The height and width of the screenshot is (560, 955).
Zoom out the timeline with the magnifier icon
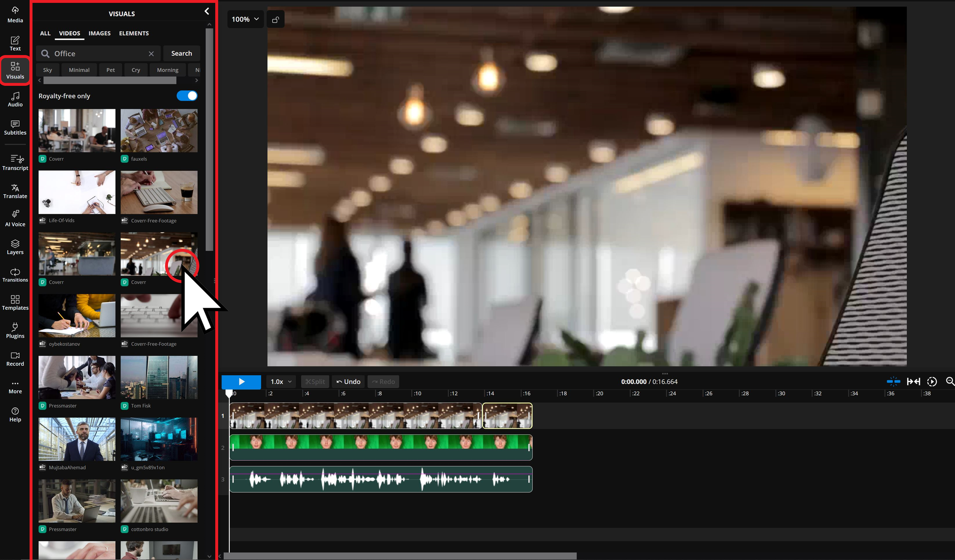click(949, 381)
